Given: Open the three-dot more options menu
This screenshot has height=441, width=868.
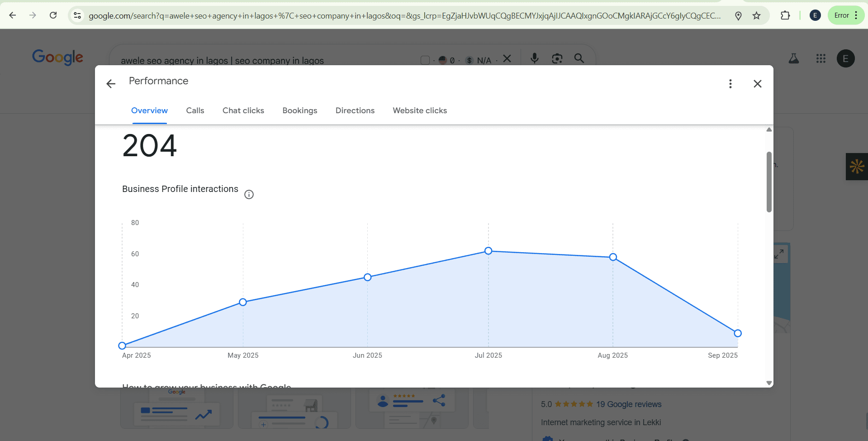Looking at the screenshot, I should tap(730, 84).
